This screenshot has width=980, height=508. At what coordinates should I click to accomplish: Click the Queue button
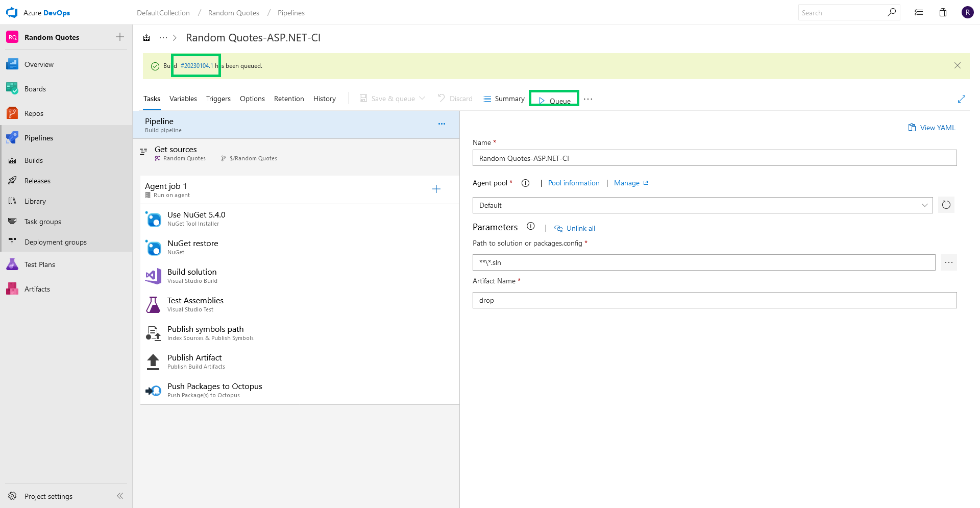point(554,101)
